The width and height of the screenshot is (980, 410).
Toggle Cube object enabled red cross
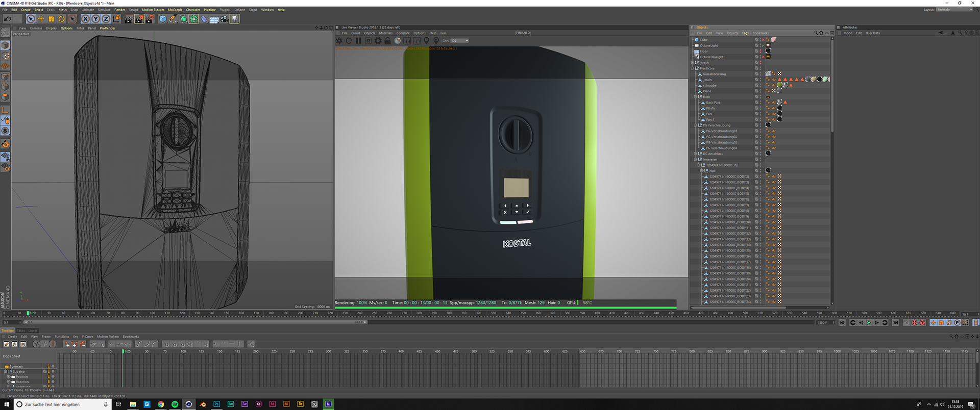[x=763, y=40]
